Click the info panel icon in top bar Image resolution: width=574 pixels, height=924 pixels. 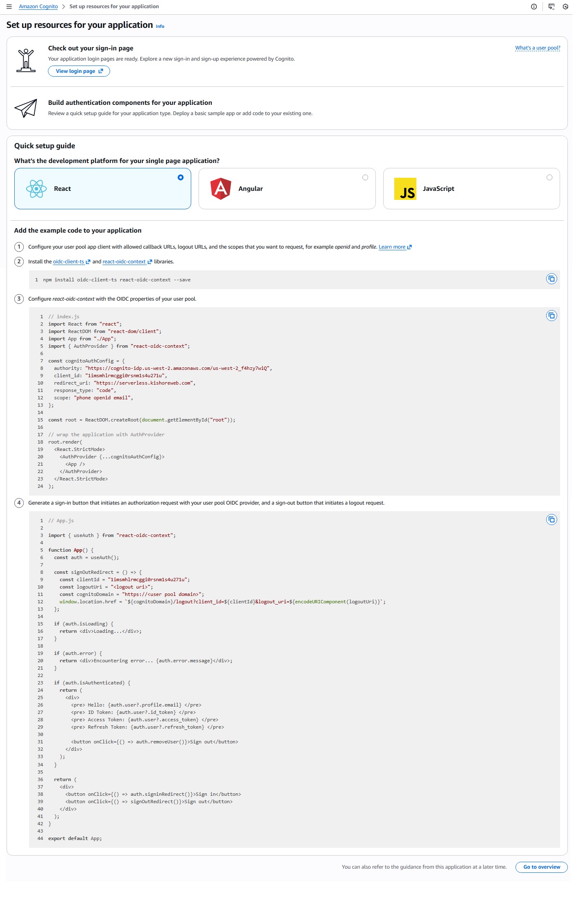coord(533,7)
